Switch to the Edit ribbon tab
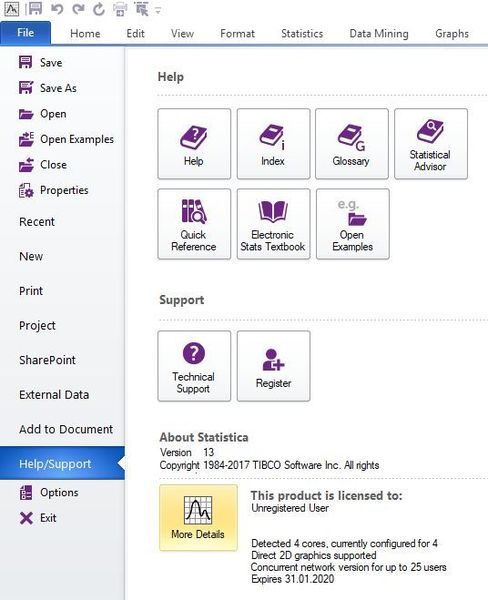This screenshot has width=488, height=600. tap(135, 34)
